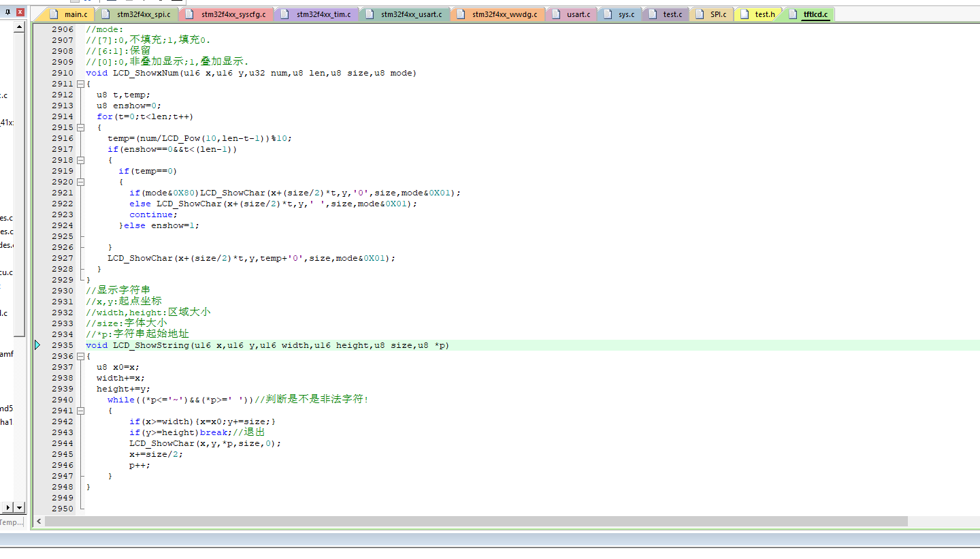The height and width of the screenshot is (559, 980).
Task: Select the stm32f4xx_syscfg.c tab
Action: [227, 14]
